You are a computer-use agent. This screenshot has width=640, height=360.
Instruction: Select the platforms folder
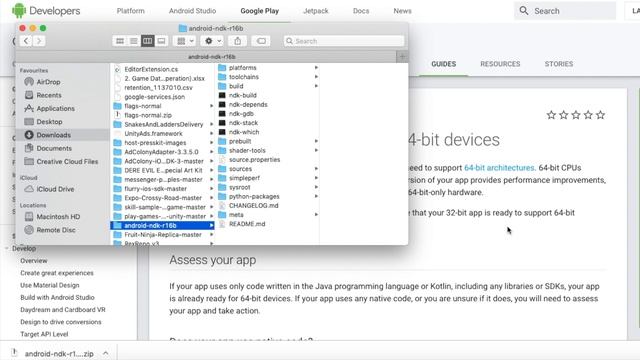pyautogui.click(x=242, y=68)
